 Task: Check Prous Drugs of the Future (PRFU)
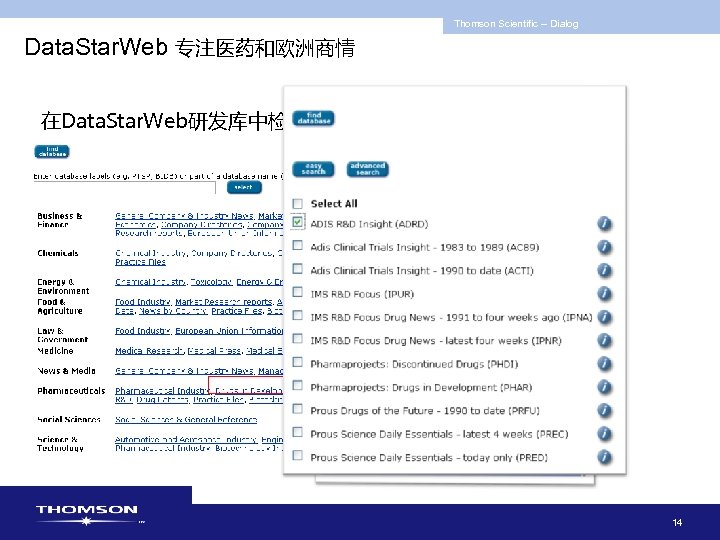(298, 409)
